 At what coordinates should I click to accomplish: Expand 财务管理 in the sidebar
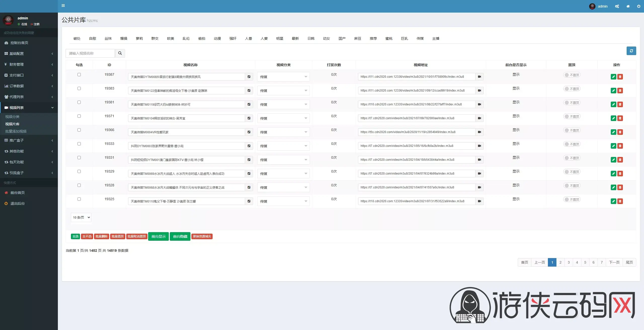coord(29,64)
